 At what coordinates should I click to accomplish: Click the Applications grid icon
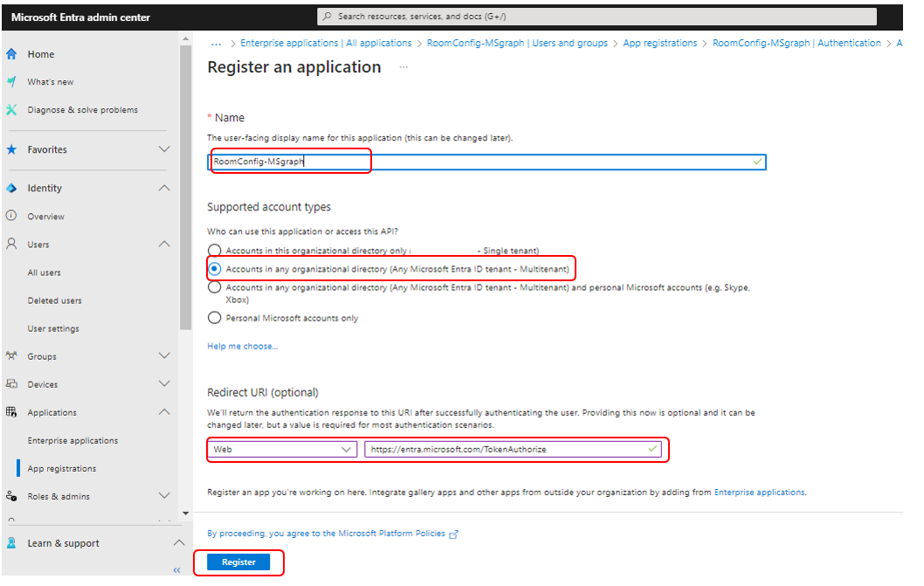tap(11, 412)
